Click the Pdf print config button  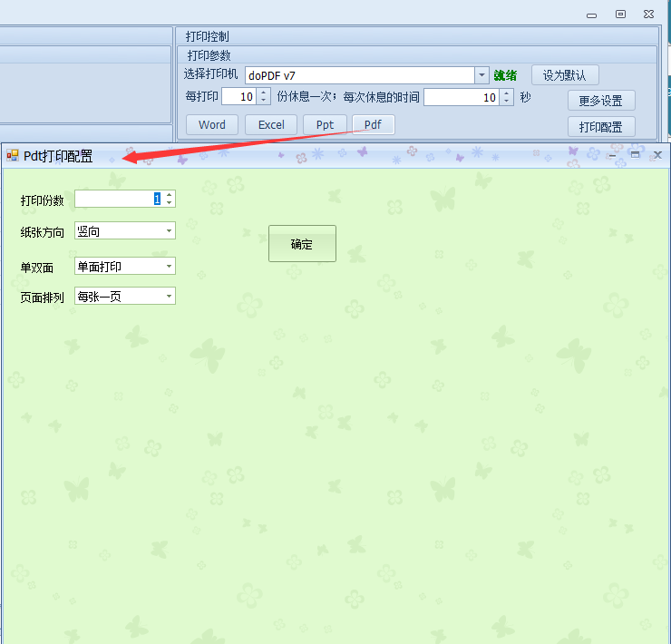coord(373,124)
